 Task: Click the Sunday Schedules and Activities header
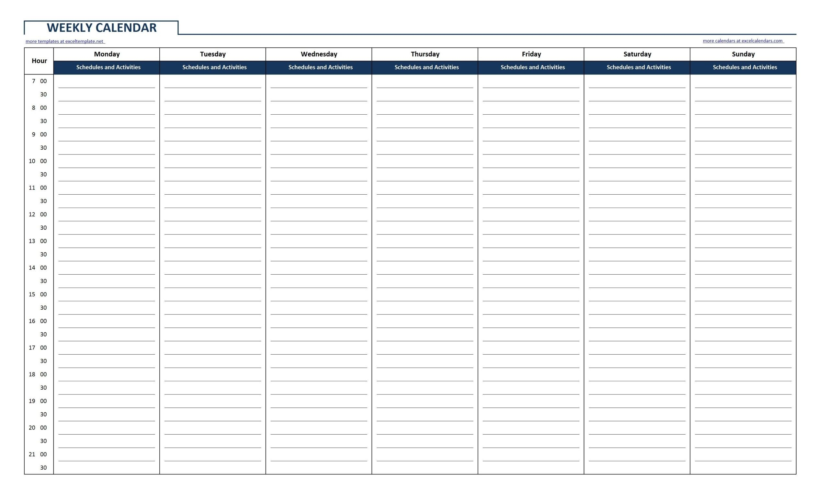click(x=743, y=67)
